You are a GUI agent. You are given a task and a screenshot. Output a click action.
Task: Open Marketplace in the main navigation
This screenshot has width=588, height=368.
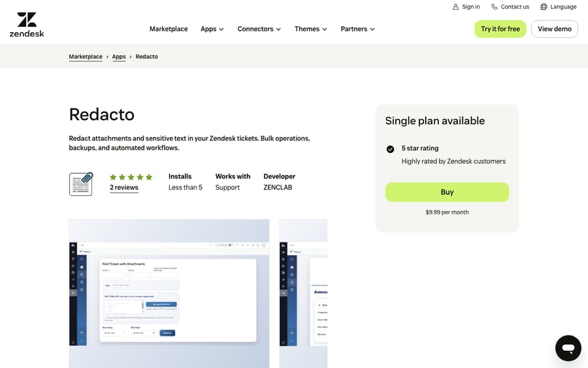coord(169,29)
